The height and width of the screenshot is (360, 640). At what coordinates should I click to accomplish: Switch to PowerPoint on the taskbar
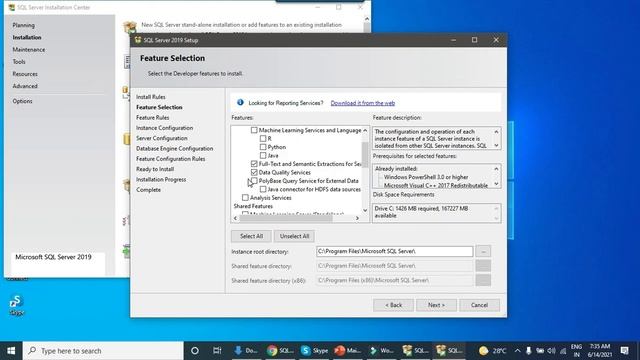(348, 351)
